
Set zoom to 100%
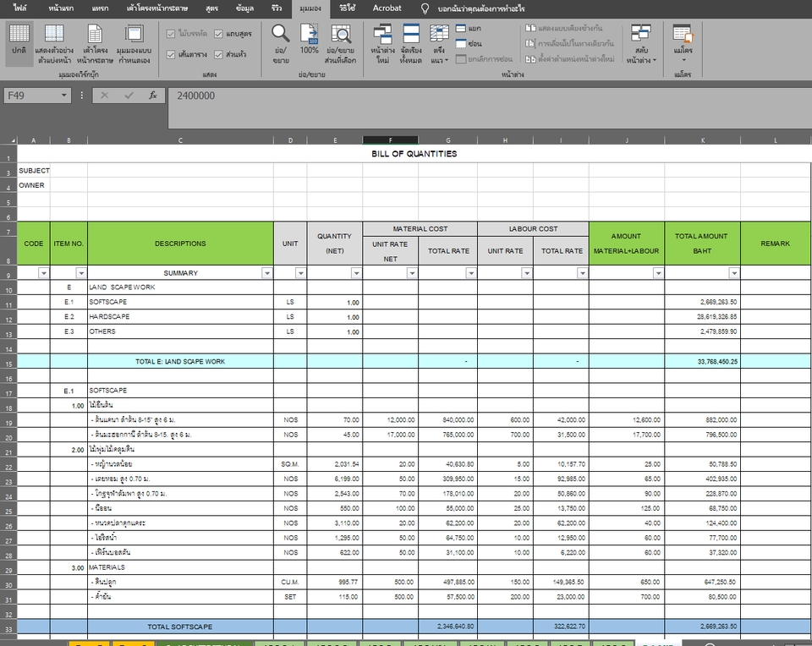[310, 39]
